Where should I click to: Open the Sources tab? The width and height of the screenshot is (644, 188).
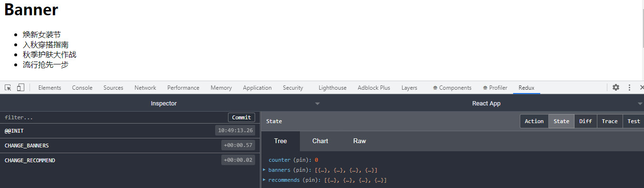click(113, 88)
